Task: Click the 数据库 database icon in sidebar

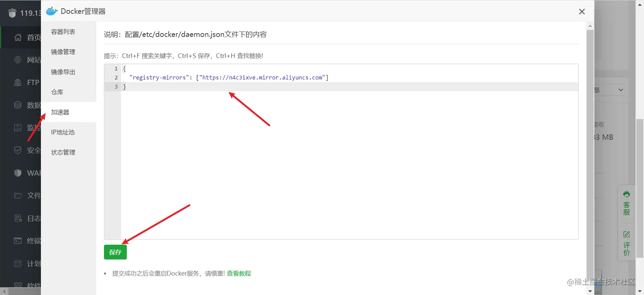Action: pyautogui.click(x=18, y=105)
